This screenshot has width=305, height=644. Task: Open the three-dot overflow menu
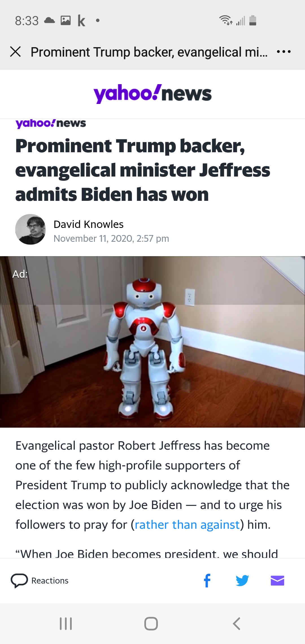tap(284, 52)
